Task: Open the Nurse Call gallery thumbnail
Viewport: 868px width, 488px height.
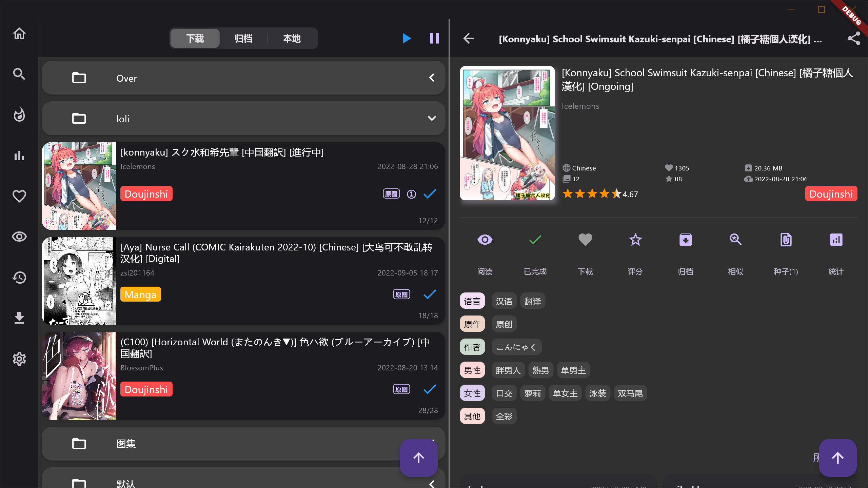Action: click(x=79, y=281)
